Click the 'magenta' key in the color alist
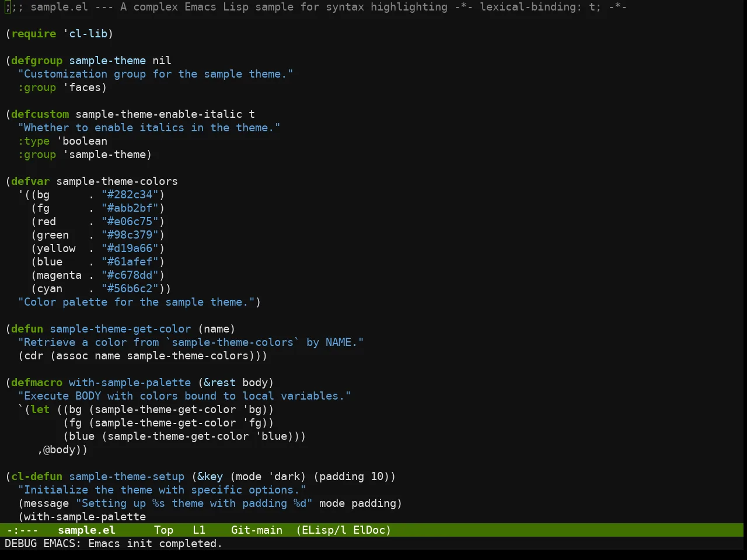 [x=60, y=275]
